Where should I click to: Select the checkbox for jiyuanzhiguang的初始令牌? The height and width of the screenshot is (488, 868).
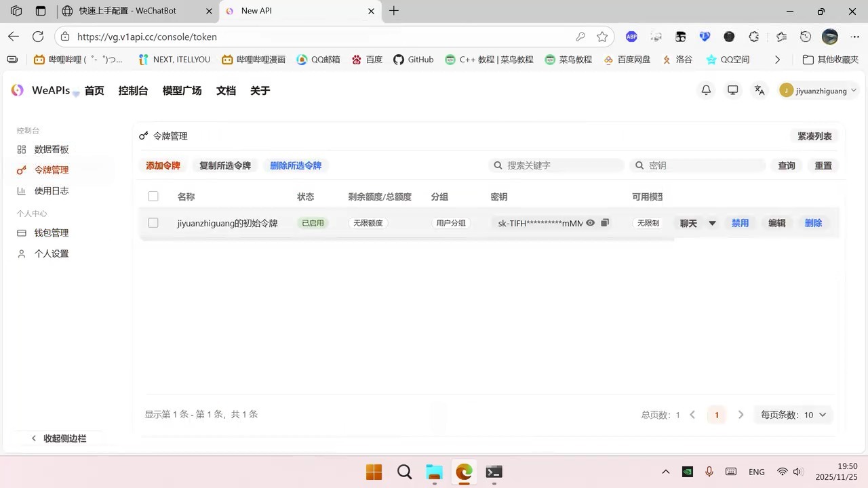point(153,223)
